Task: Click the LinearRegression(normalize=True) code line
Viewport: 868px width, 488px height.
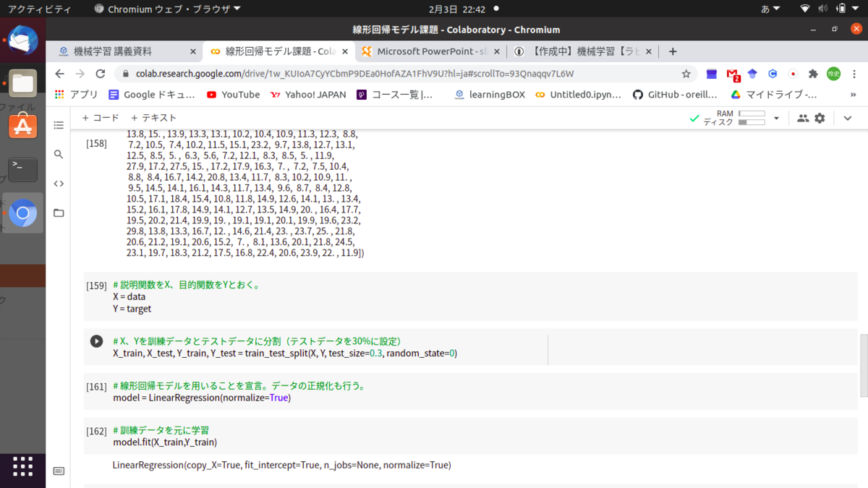Action: click(x=202, y=398)
